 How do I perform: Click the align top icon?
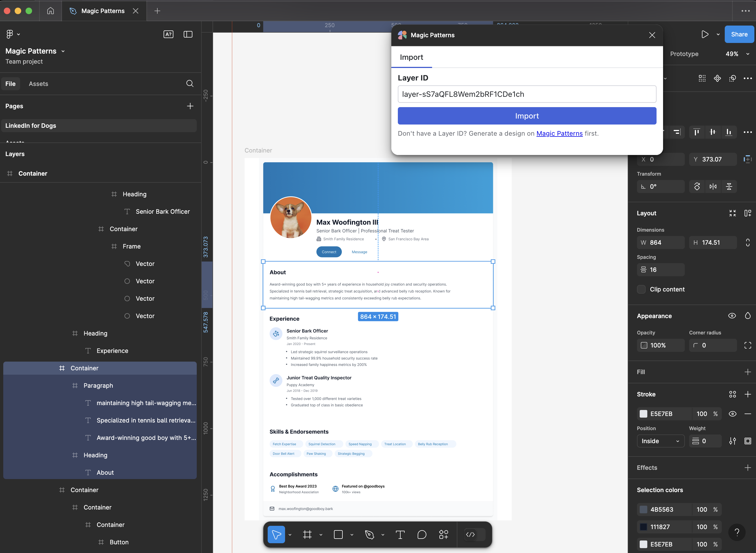click(697, 132)
